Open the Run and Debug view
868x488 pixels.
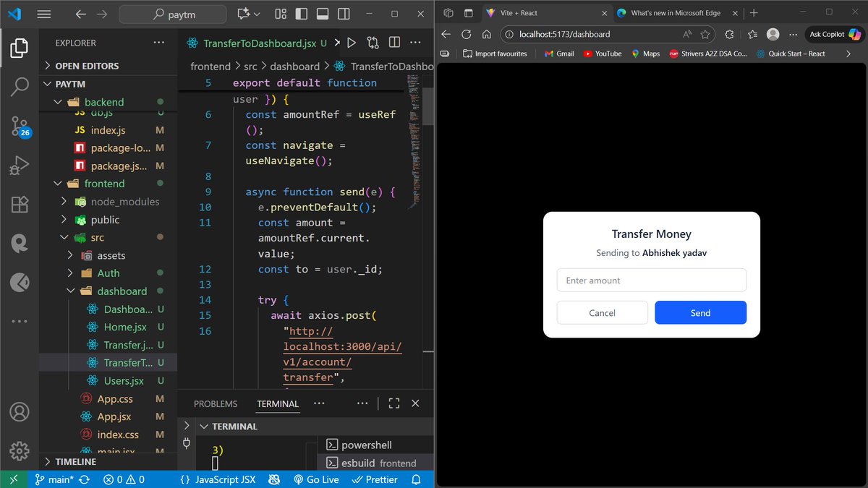(x=19, y=165)
